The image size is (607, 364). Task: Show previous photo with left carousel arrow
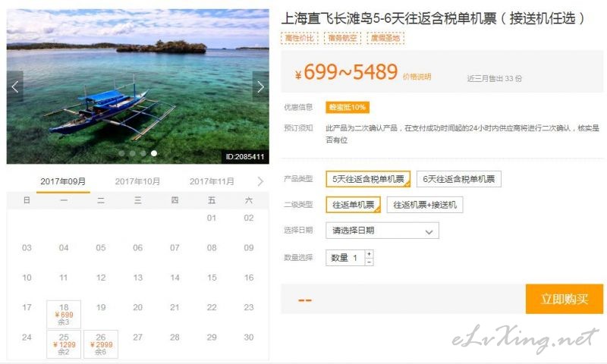click(15, 86)
